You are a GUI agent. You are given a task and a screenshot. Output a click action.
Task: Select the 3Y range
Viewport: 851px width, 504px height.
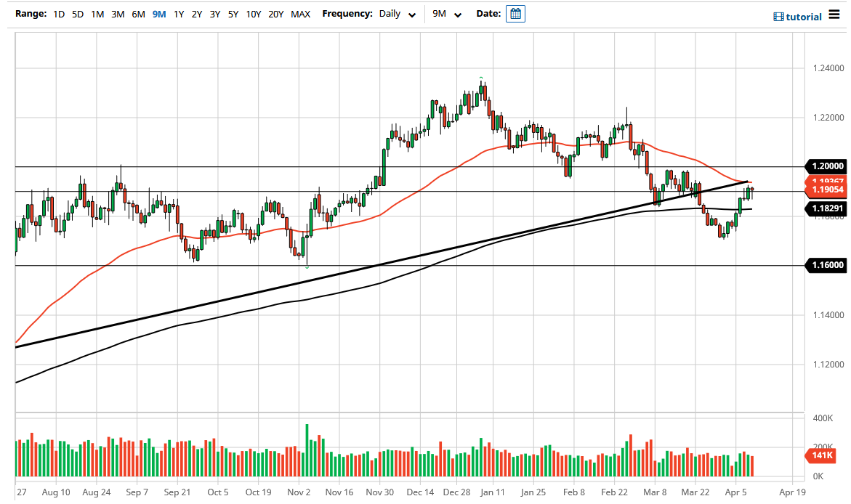[x=215, y=14]
